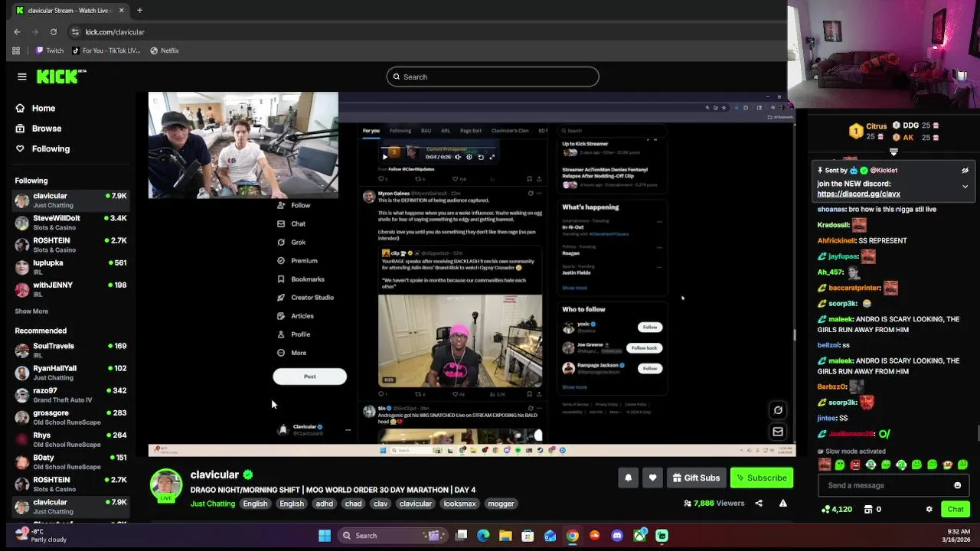980x551 pixels.
Task: Click the Just Chatting category link
Action: coord(213,504)
